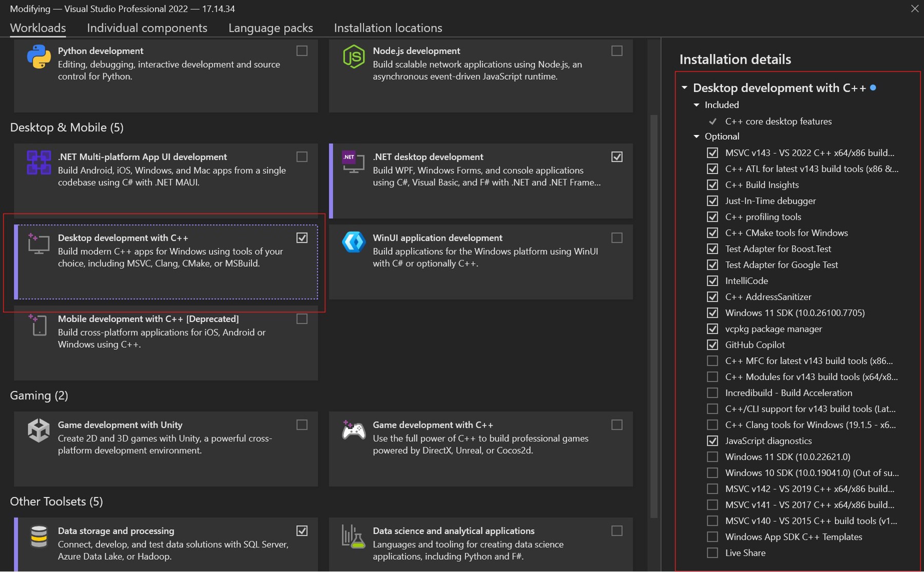Click the workloads list vertical scrollbar
This screenshot has width=924, height=572.
(654, 316)
